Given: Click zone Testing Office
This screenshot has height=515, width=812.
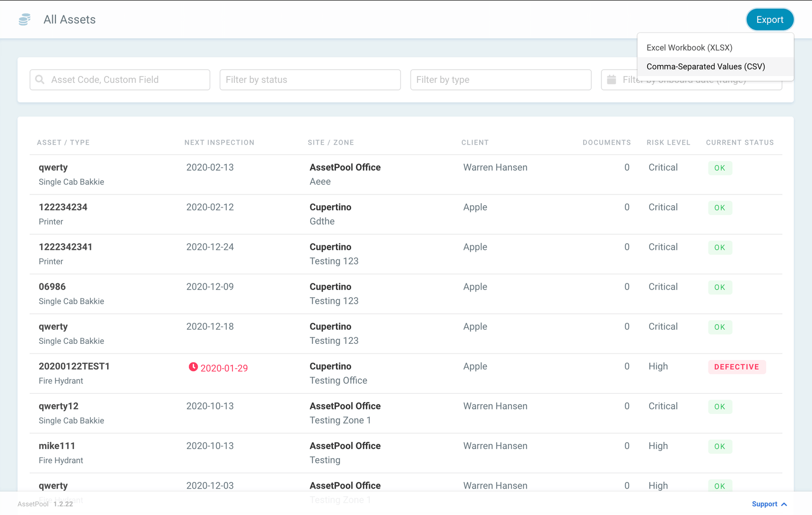Looking at the screenshot, I should [339, 380].
